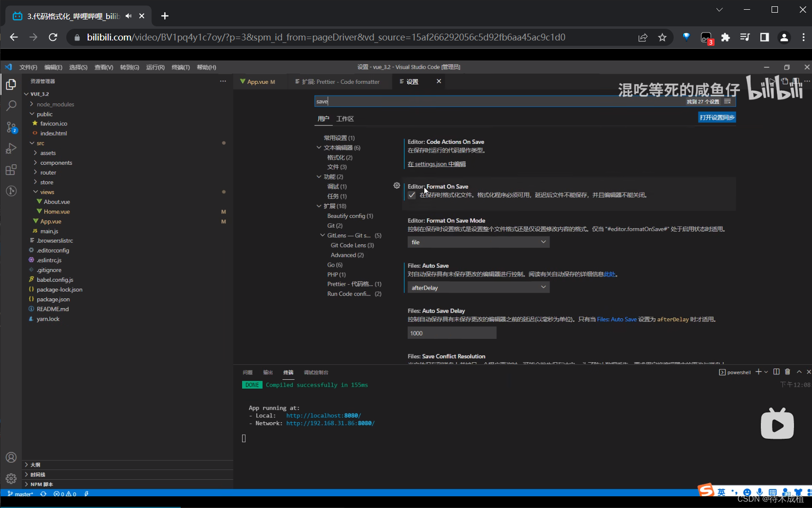Switch to Prettier extension tab
Viewport: 812px width, 508px height.
pos(340,82)
